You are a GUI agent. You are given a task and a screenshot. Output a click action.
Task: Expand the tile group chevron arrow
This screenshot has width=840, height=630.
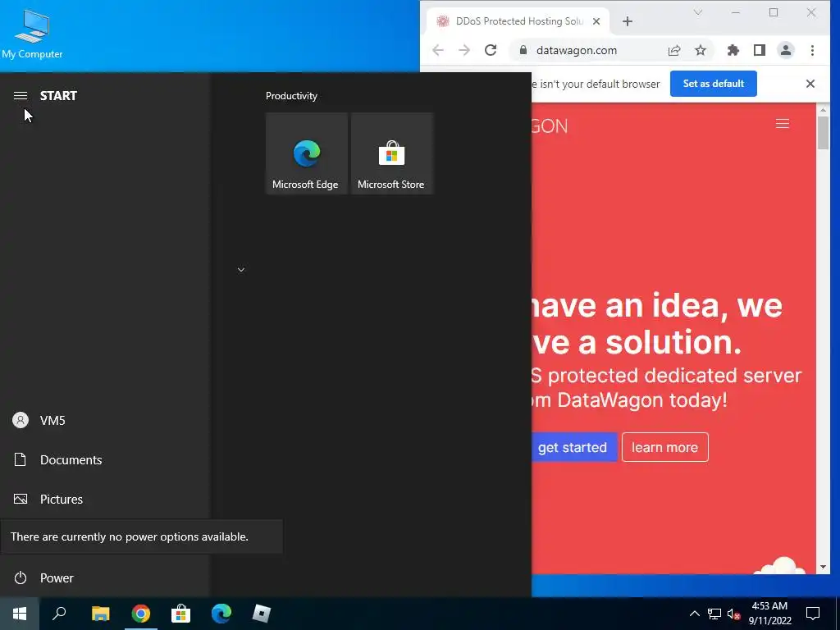(241, 269)
